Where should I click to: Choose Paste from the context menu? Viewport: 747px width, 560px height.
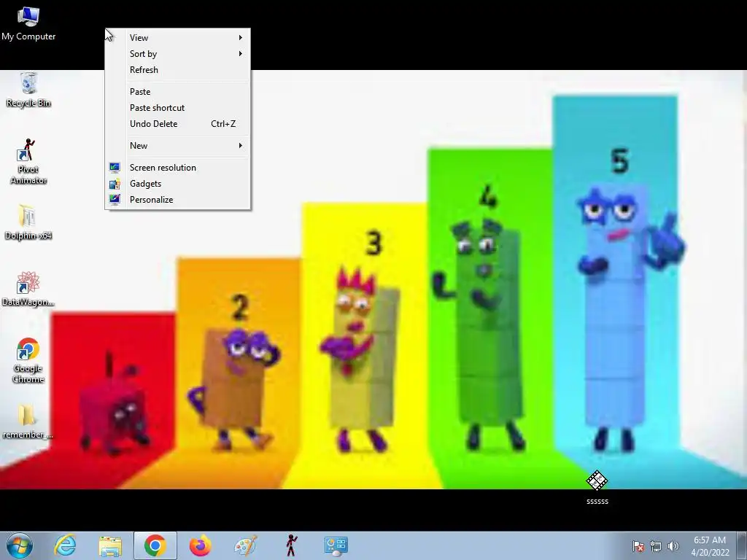point(178,92)
